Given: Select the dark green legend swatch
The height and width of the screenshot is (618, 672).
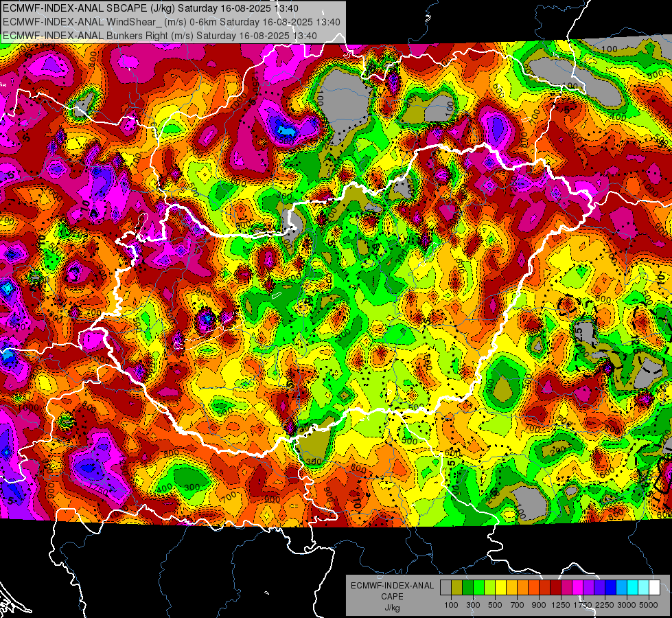Looking at the screenshot, I should click(x=467, y=588).
